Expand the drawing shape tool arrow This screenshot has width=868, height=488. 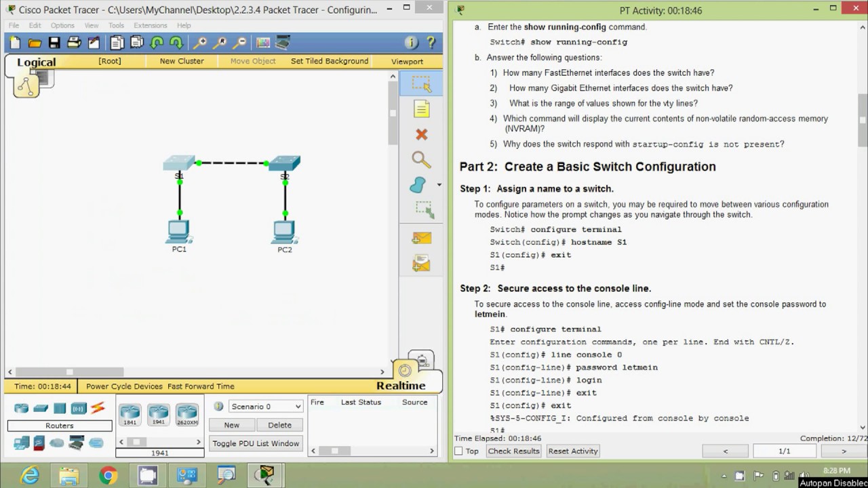439,185
